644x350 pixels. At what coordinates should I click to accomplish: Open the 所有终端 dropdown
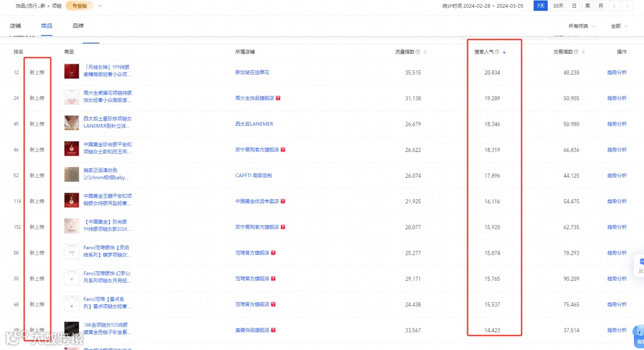click(x=581, y=26)
